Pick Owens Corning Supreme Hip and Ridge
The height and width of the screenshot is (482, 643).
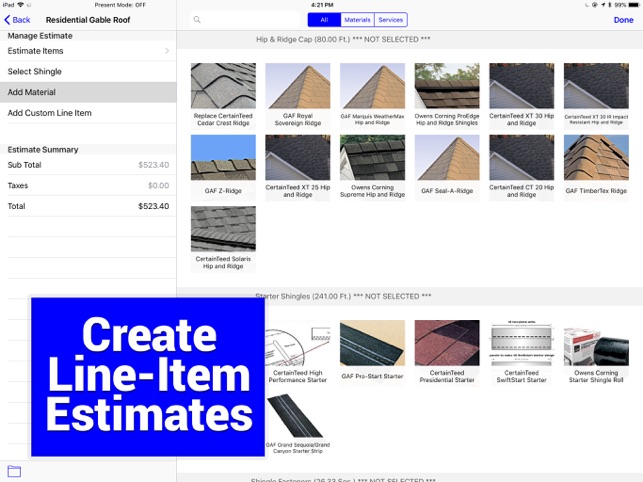372,167
